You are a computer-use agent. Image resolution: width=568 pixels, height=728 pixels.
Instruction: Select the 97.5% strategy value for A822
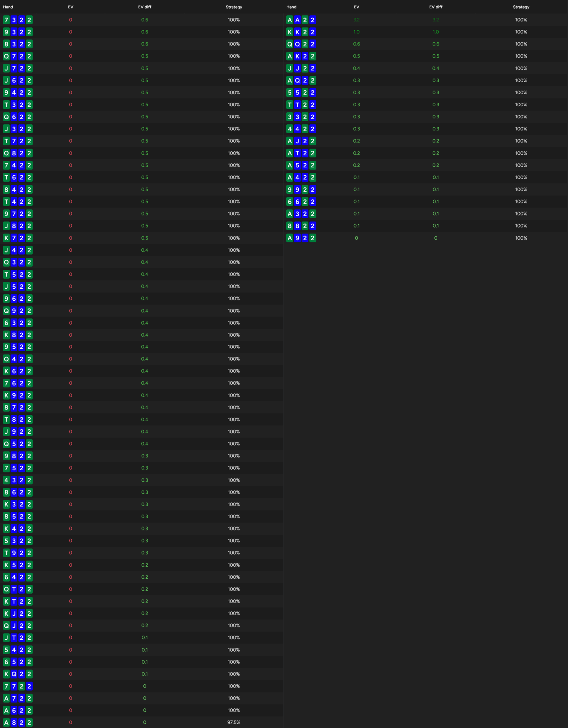point(234,722)
